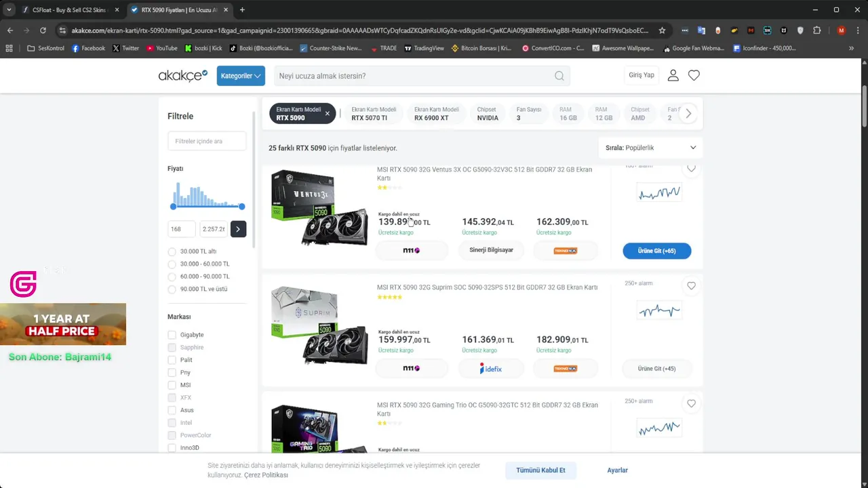This screenshot has width=868, height=488.
Task: Click the left handle of price slider
Action: tap(173, 206)
